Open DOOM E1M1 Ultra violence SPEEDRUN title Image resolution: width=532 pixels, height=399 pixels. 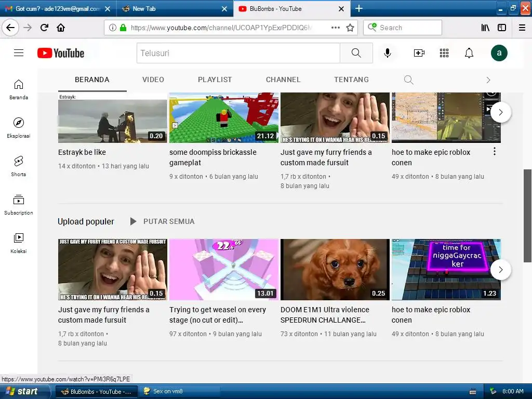tap(325, 315)
